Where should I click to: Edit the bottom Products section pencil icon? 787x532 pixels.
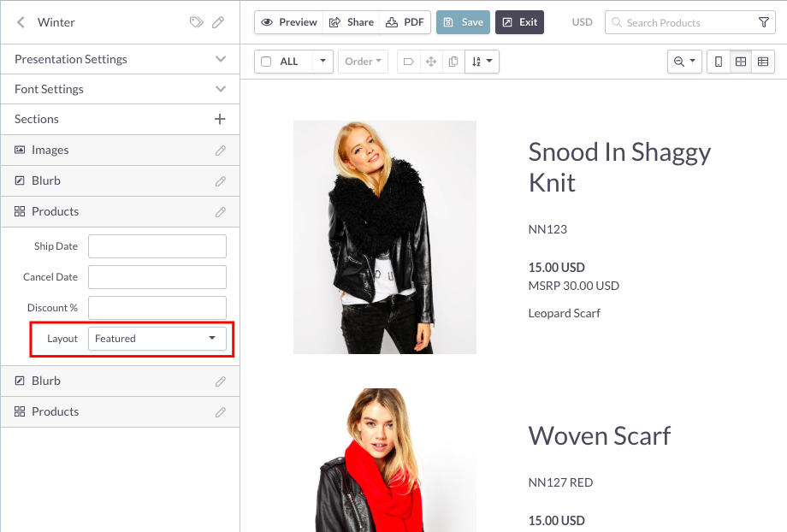click(x=221, y=412)
